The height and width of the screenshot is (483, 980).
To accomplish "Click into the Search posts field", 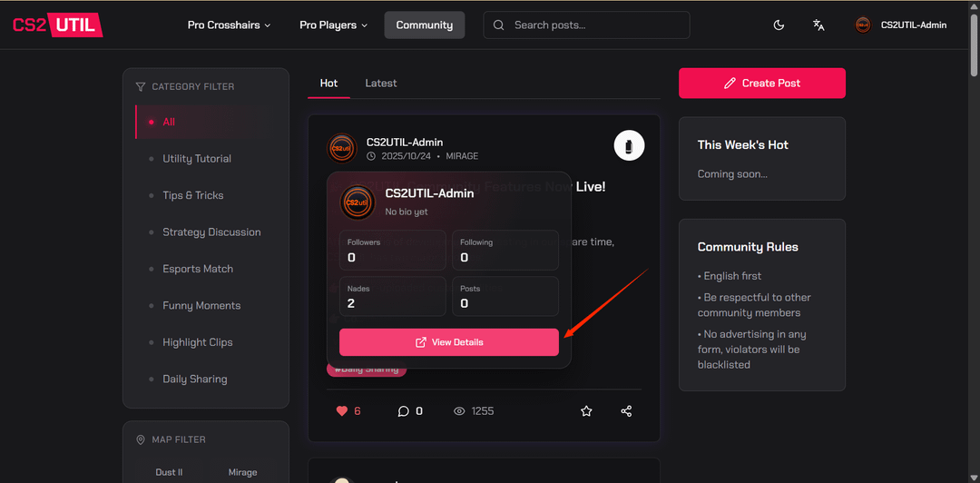I will (594, 25).
